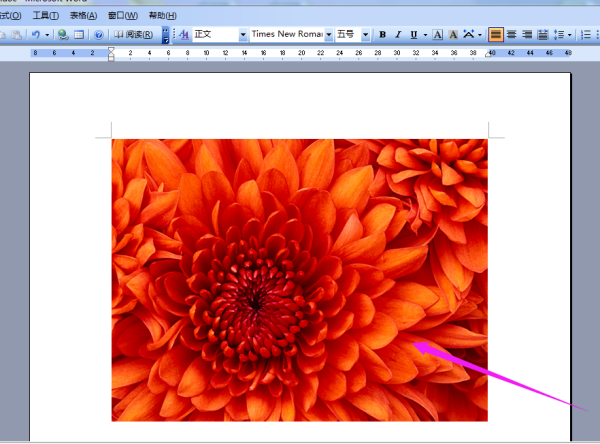600x444 pixels.
Task: Open the 工具(T) menu
Action: [x=45, y=16]
